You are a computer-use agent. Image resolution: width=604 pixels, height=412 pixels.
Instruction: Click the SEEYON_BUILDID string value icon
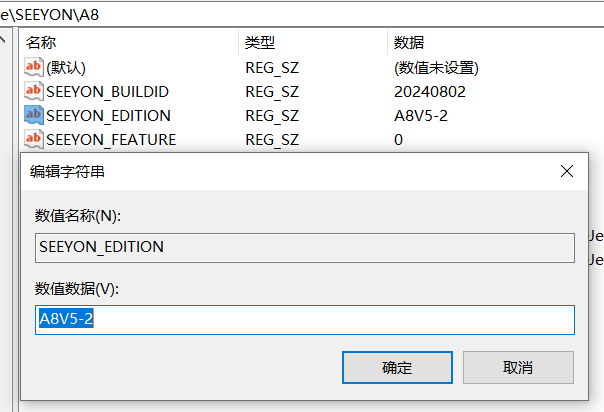pyautogui.click(x=34, y=92)
